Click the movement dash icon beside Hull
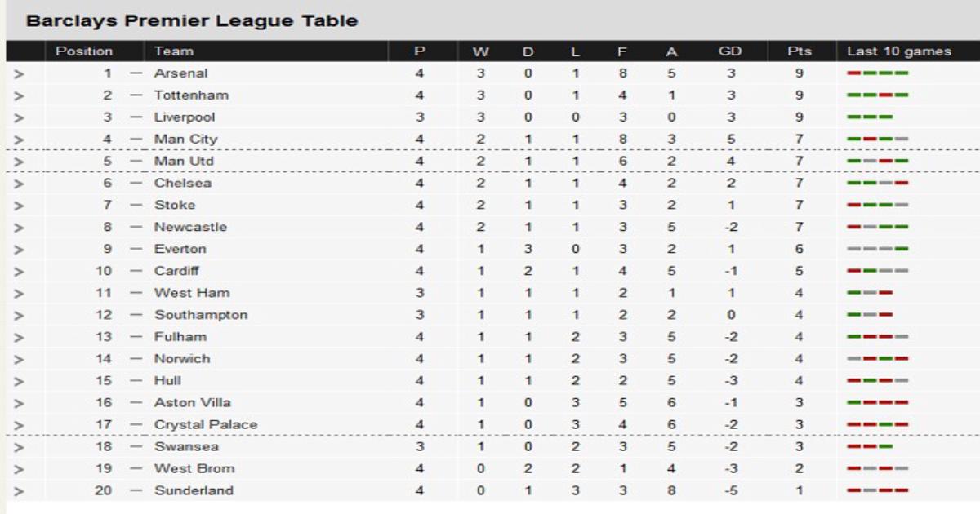The width and height of the screenshot is (980, 514). [x=136, y=382]
